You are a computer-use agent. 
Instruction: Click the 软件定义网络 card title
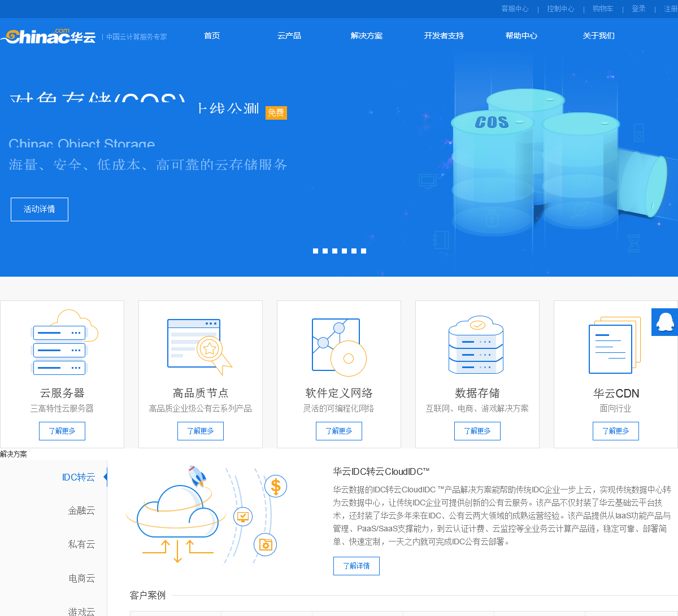339,393
